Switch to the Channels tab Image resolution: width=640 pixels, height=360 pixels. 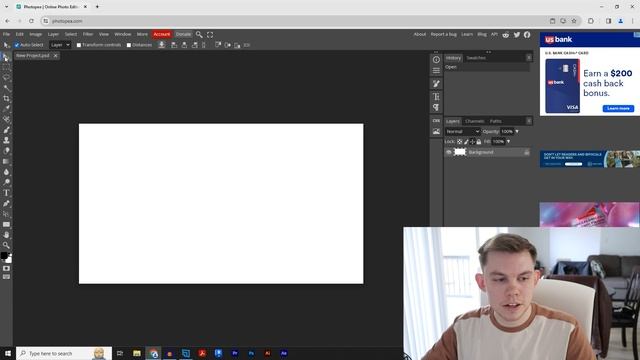474,121
